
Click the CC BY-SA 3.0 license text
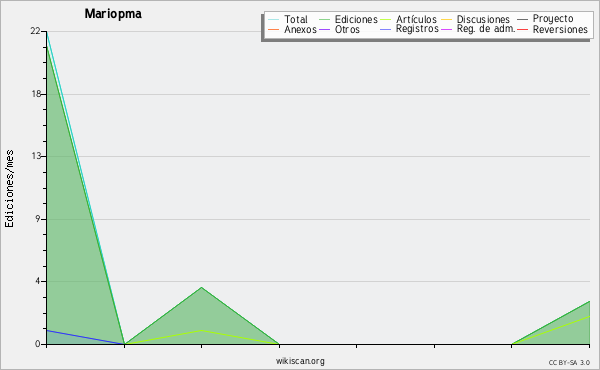pyautogui.click(x=569, y=363)
